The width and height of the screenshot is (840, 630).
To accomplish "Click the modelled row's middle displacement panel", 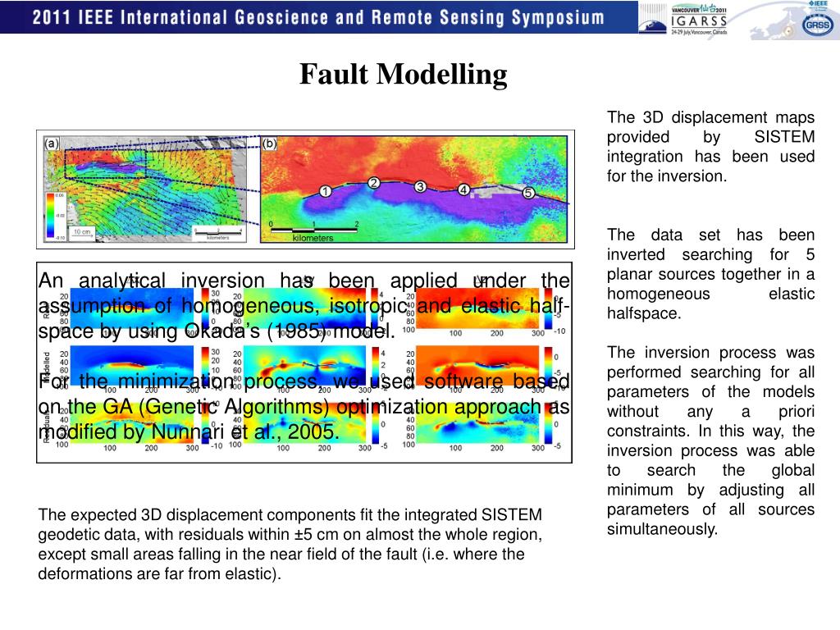I will click(x=304, y=365).
